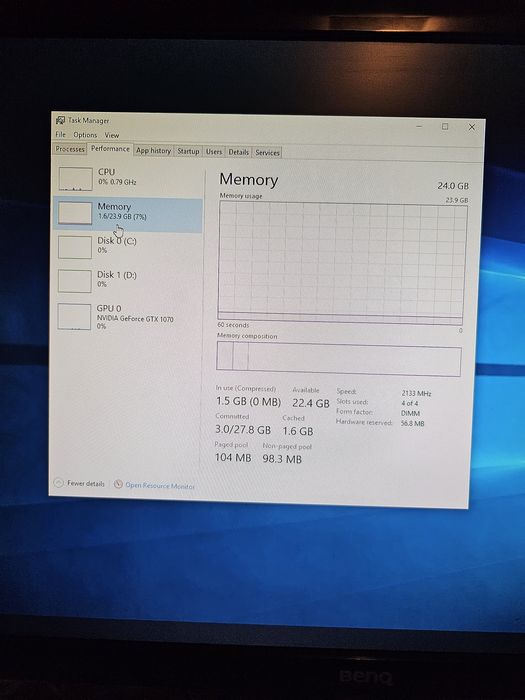Close the Task Manager window
Screen dimensions: 525x700
tap(471, 127)
